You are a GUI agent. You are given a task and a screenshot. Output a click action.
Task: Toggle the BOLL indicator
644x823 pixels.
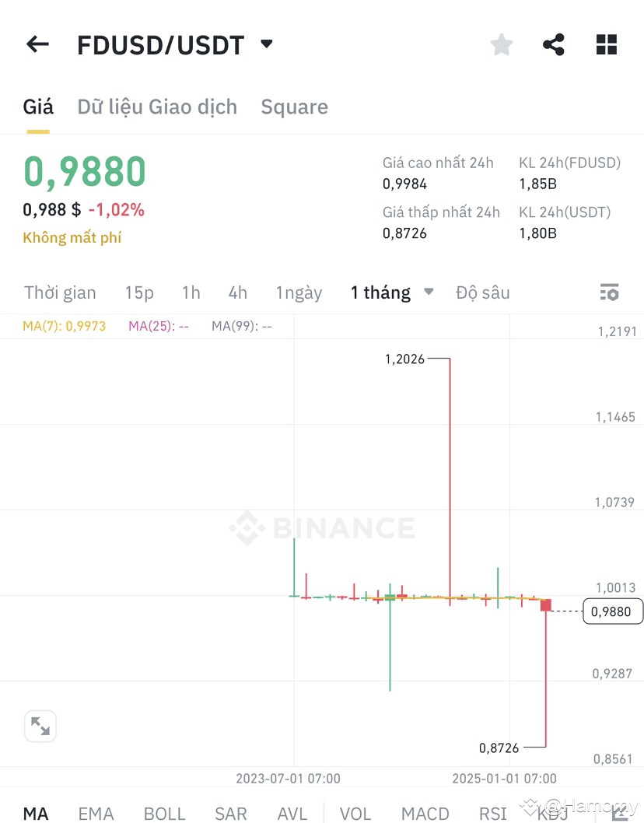click(x=164, y=813)
